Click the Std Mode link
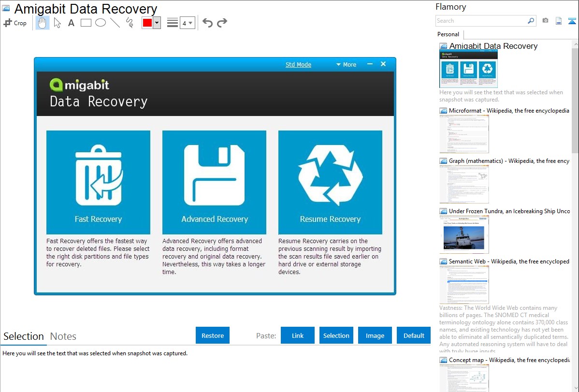The width and height of the screenshot is (579, 392). pyautogui.click(x=298, y=65)
